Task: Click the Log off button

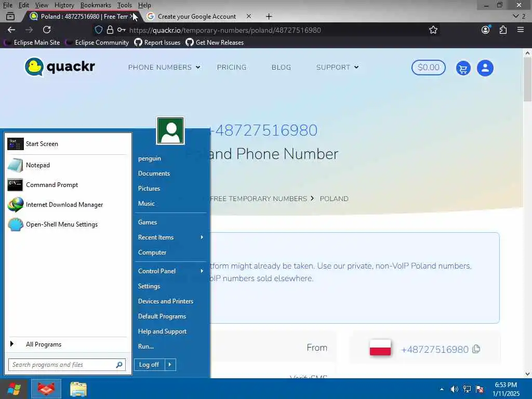Action: point(149,364)
